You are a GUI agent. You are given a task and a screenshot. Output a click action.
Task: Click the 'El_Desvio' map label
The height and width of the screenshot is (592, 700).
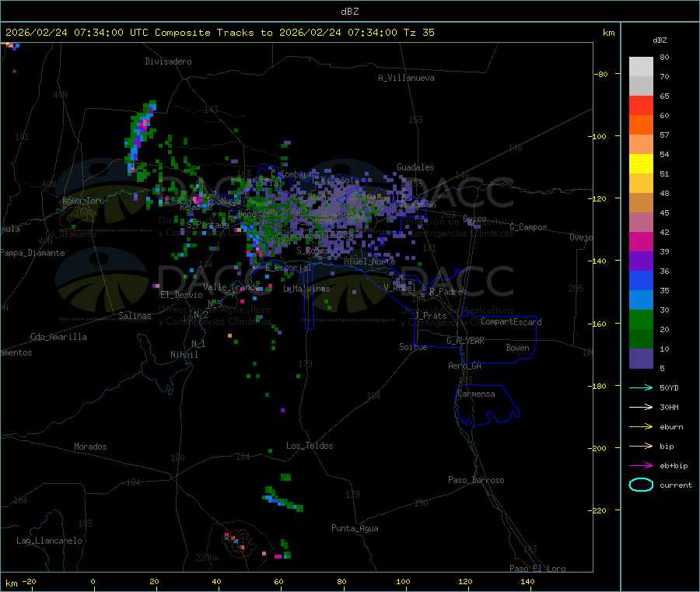pos(182,295)
